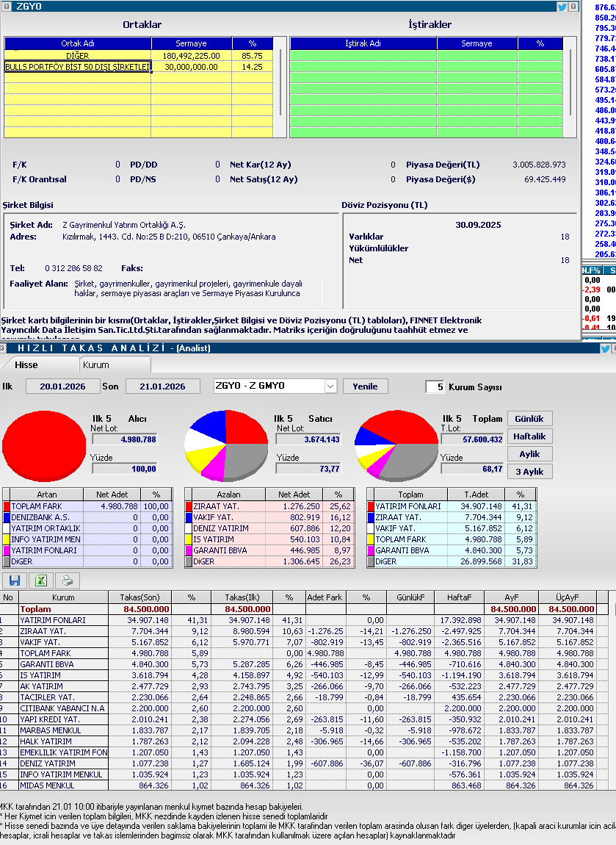Sort by the HaftaF column header
This screenshot has height=845, width=616.
point(459,597)
